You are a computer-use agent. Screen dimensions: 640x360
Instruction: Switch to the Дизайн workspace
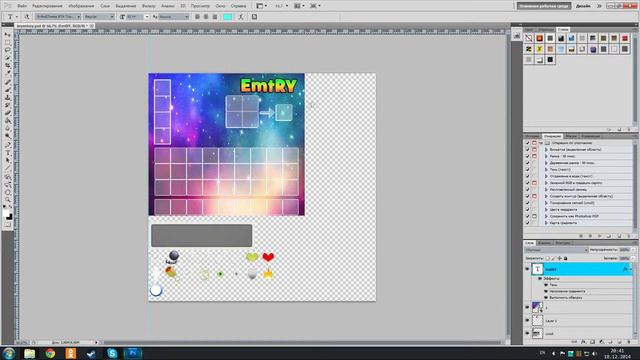coord(583,6)
